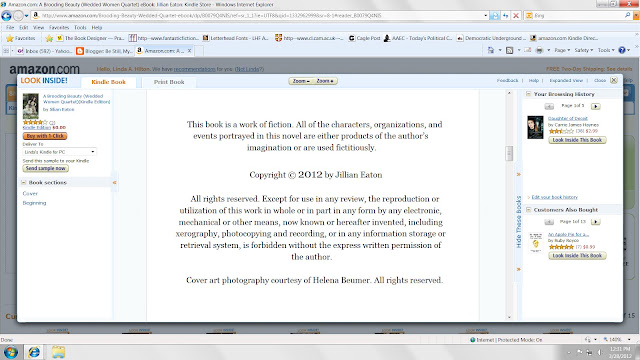Image resolution: width=640 pixels, height=360 pixels.
Task: Switch to the Blogger Be Still browser tab
Action: (104, 51)
